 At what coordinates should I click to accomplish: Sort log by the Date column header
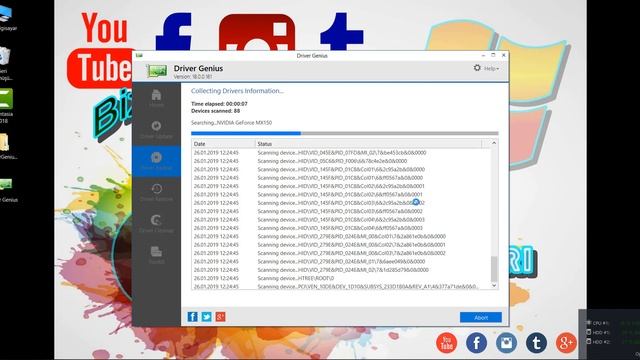point(223,144)
